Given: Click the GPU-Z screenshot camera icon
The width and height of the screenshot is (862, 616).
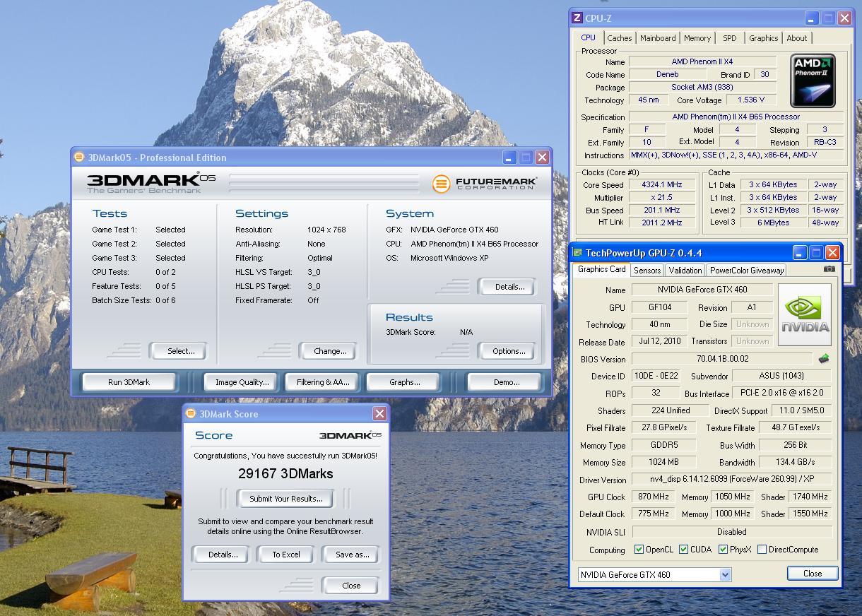Looking at the screenshot, I should coord(829,269).
